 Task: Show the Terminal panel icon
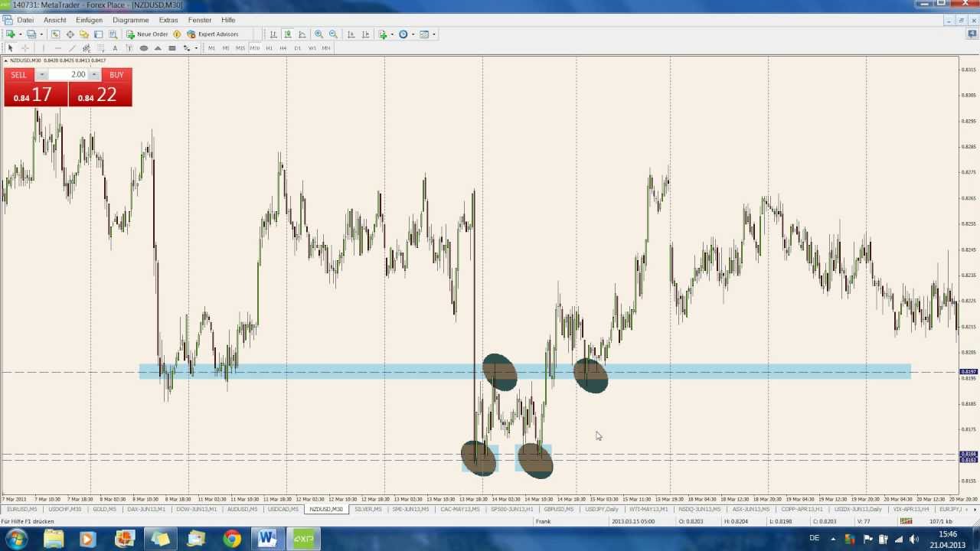point(98,34)
